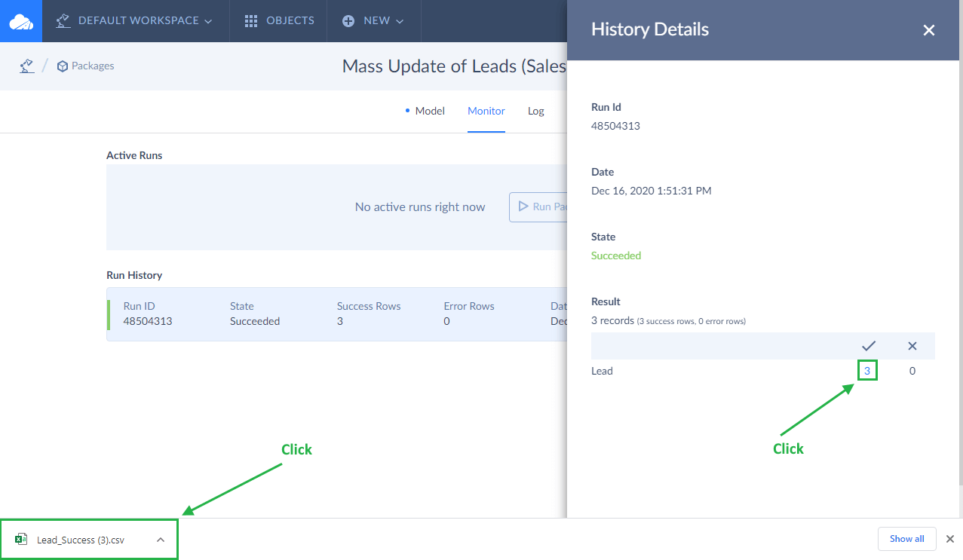Open the Default Workspace dropdown

pos(134,21)
